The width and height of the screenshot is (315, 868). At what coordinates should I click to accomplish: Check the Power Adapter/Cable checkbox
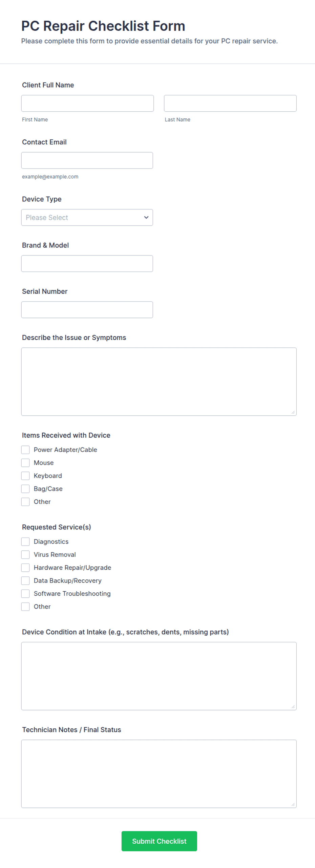pos(25,450)
